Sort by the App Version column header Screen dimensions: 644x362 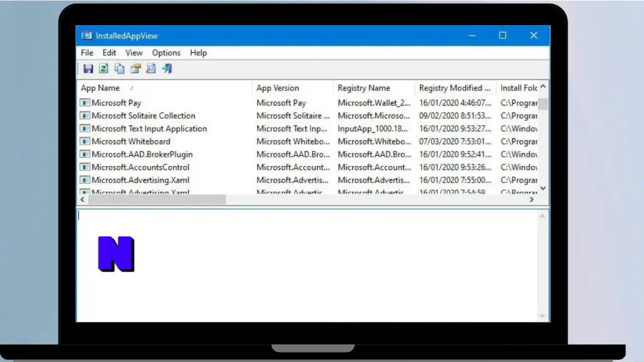tap(293, 88)
